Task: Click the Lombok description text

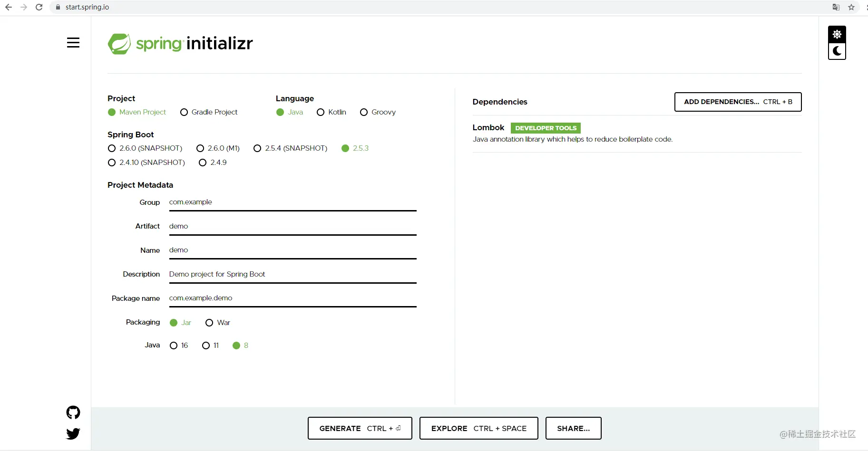Action: click(573, 139)
